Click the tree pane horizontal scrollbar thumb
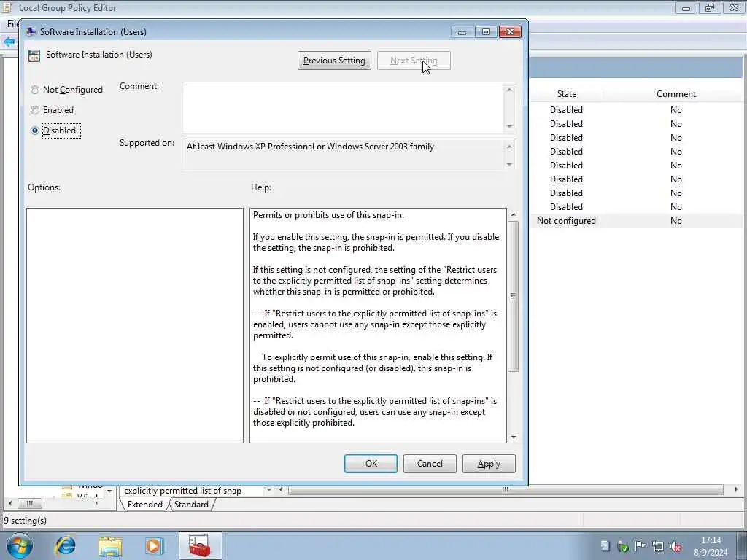 click(29, 503)
